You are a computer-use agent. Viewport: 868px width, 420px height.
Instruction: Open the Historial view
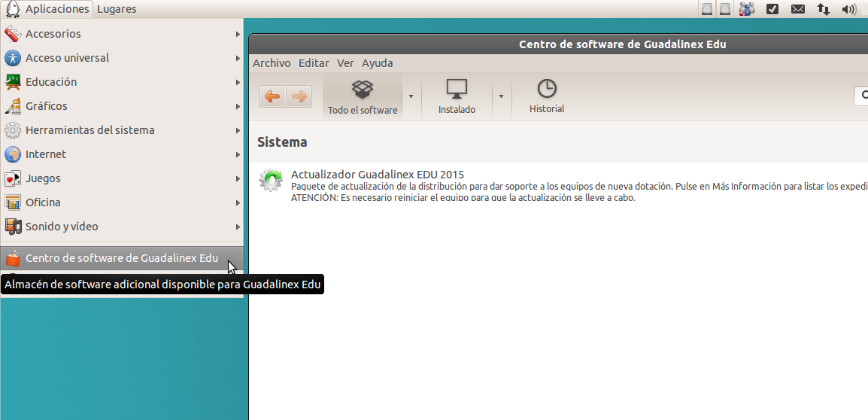(547, 97)
